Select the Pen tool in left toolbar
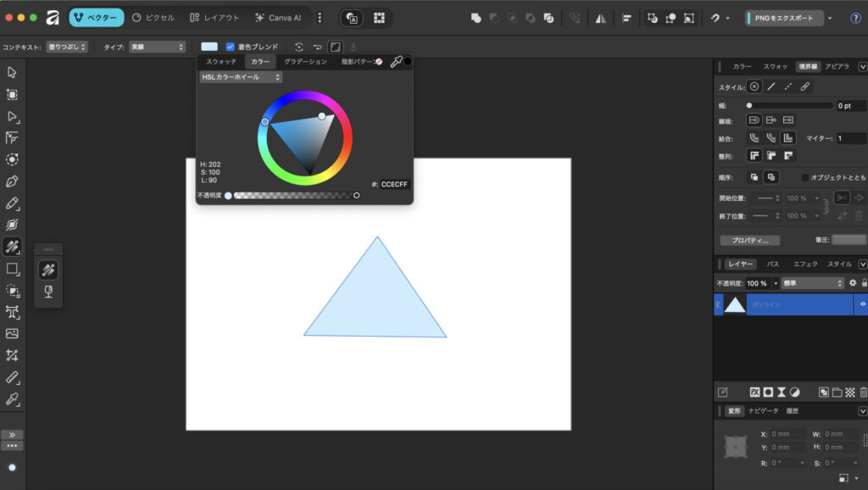 point(12,181)
